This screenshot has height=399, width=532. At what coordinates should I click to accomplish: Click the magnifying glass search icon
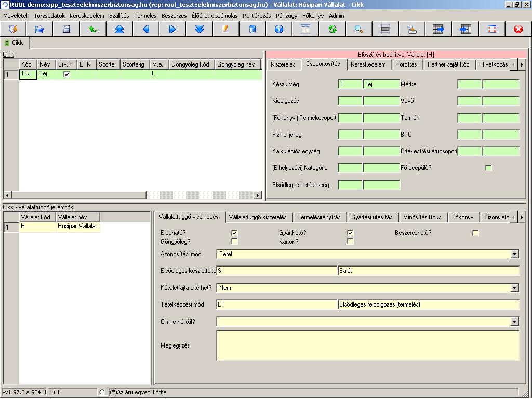point(358,29)
